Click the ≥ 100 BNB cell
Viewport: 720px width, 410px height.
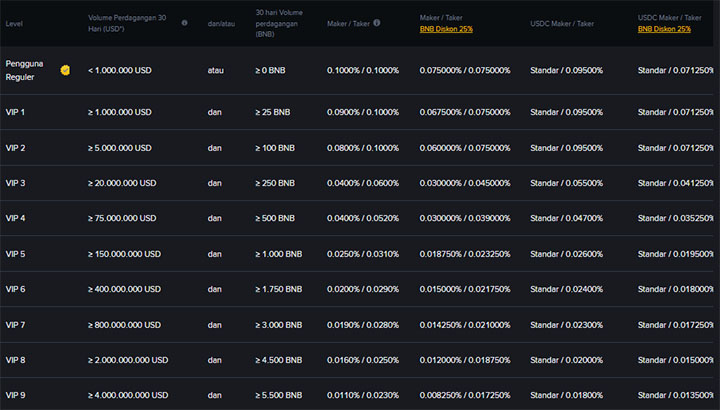coord(275,148)
